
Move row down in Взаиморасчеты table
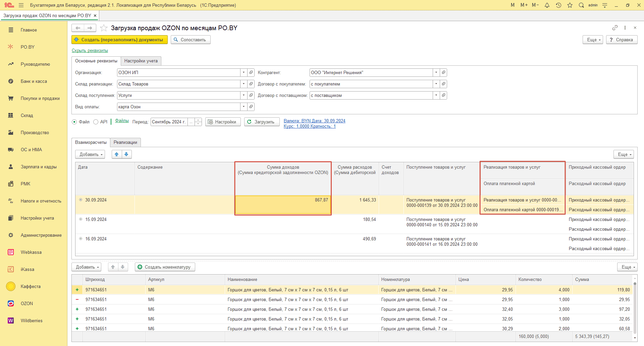coord(126,154)
